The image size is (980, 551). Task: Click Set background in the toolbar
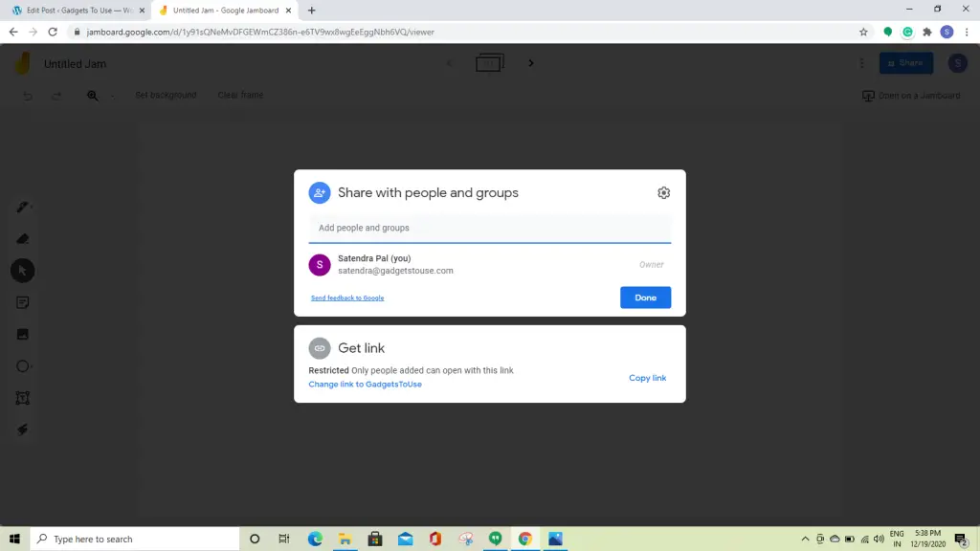(x=166, y=95)
